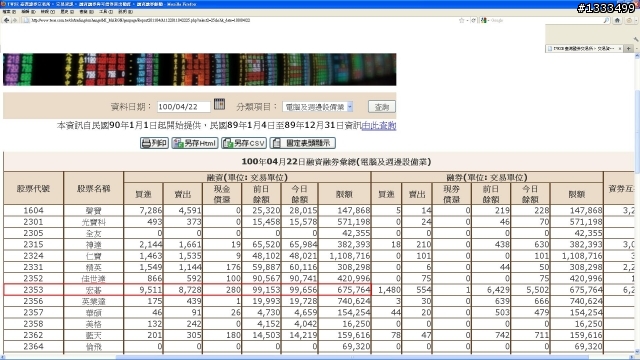Screen dimensions: 640x360
Task: Select the TWSE browser tab
Action: coord(584,49)
